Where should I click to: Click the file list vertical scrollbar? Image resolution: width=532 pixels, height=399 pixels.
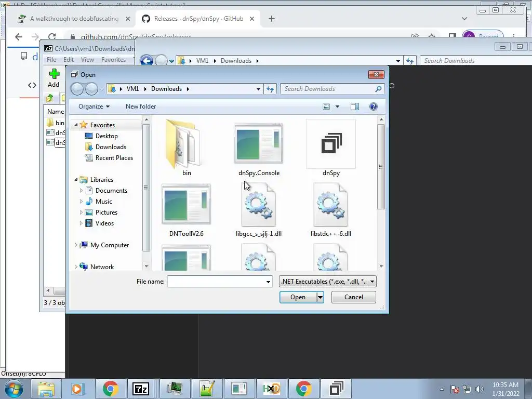[x=381, y=166]
